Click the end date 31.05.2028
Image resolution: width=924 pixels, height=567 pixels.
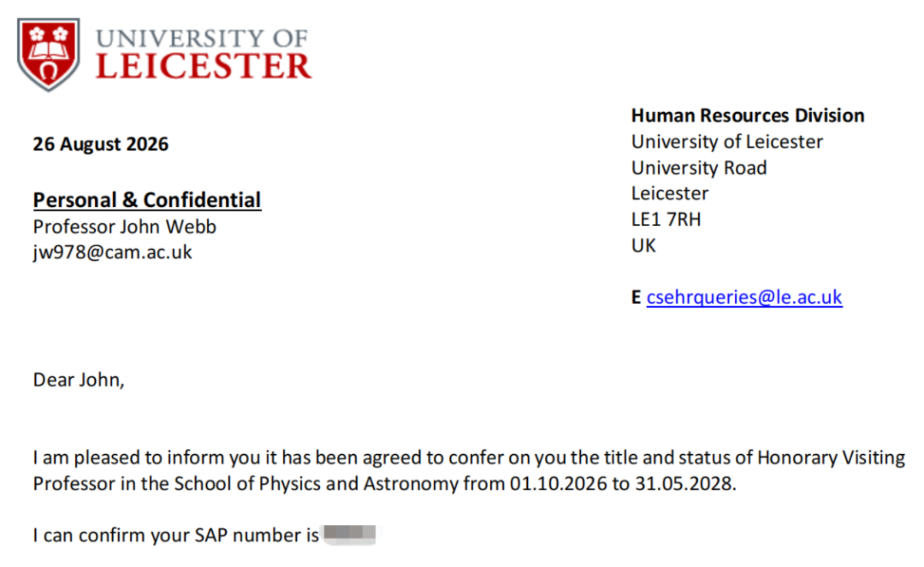click(x=685, y=484)
